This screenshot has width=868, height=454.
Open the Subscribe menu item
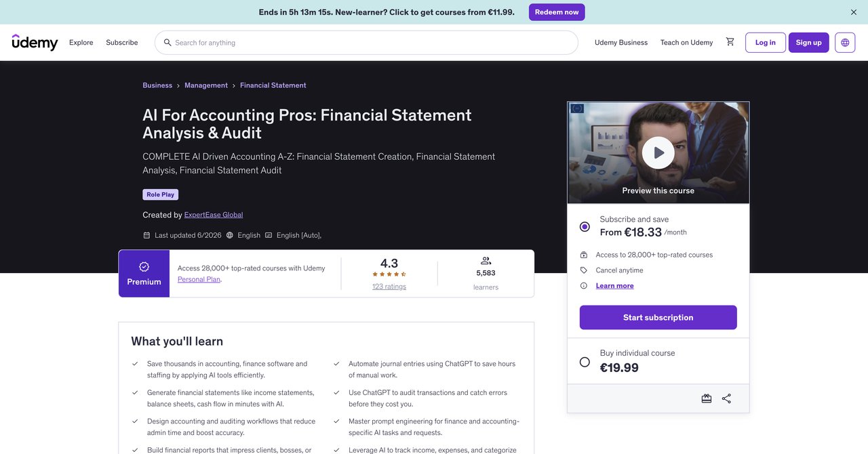point(122,43)
